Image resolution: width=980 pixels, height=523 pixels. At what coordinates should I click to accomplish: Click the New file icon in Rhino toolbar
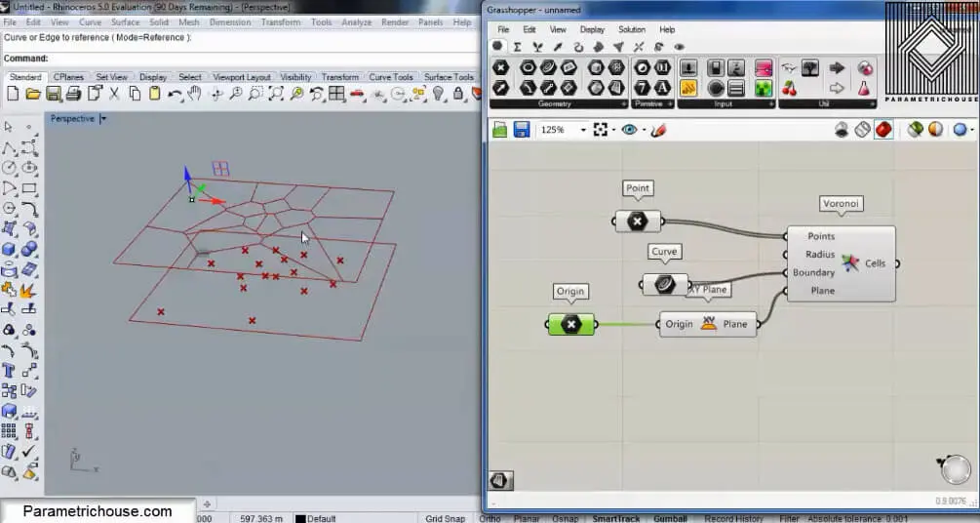pyautogui.click(x=13, y=94)
